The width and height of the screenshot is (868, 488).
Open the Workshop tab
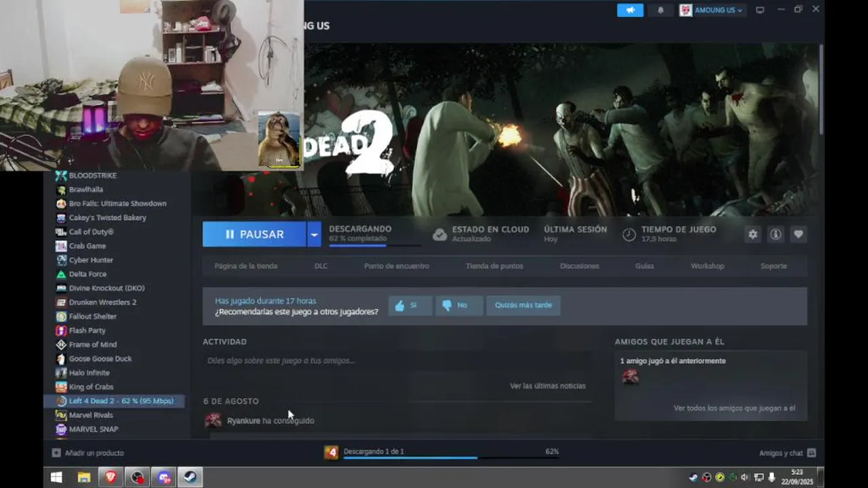point(707,266)
